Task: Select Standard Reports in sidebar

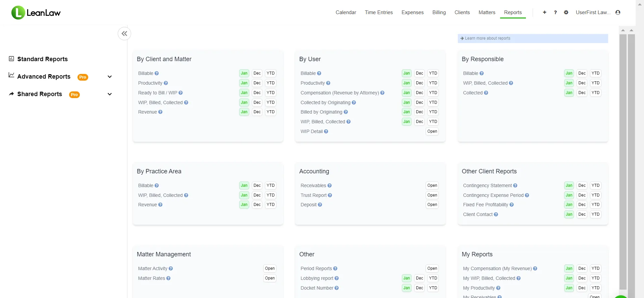Action: pos(42,59)
